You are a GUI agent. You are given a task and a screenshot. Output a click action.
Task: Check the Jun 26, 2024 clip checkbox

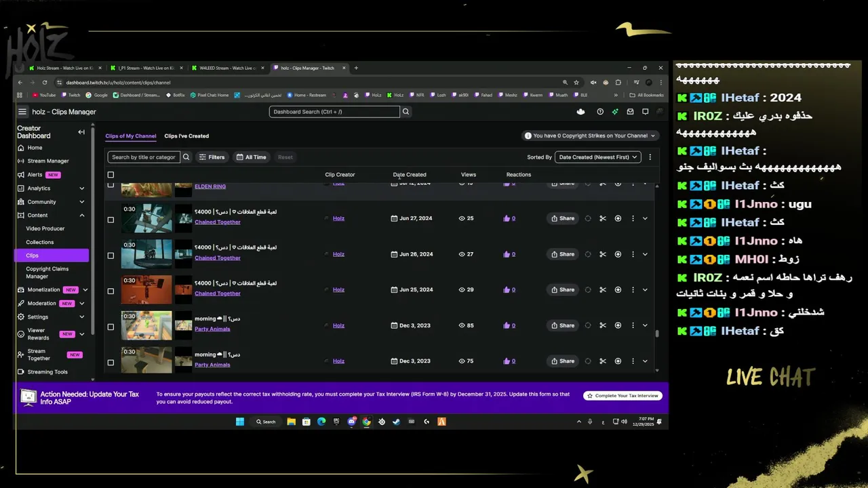click(x=111, y=256)
